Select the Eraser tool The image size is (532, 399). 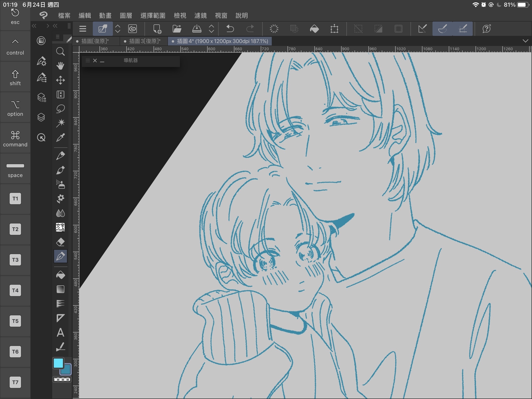point(60,242)
